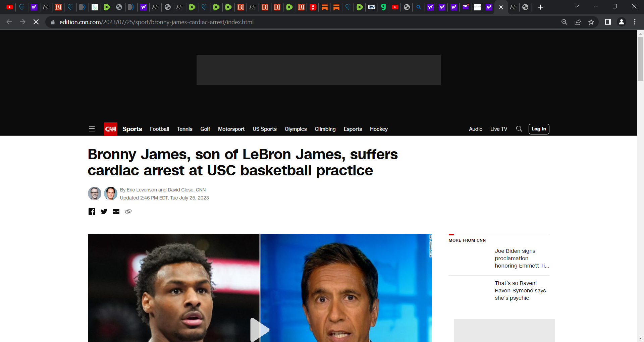Open the Football section
644x342 pixels.
pyautogui.click(x=159, y=129)
